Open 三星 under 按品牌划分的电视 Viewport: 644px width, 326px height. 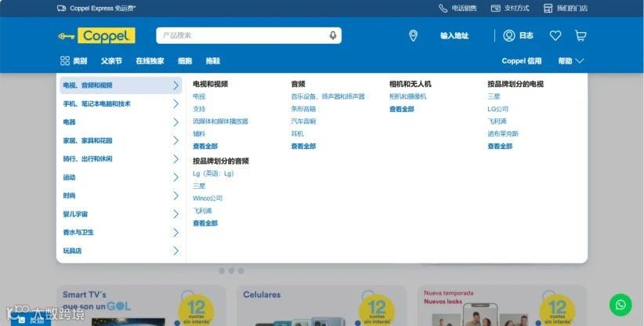click(494, 96)
